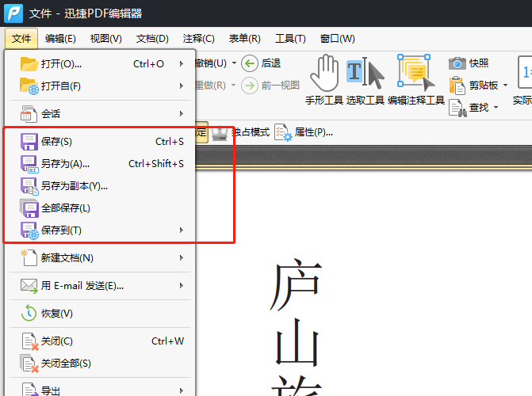Open the 工具(T) menu
This screenshot has width=532, height=396.
[x=290, y=39]
